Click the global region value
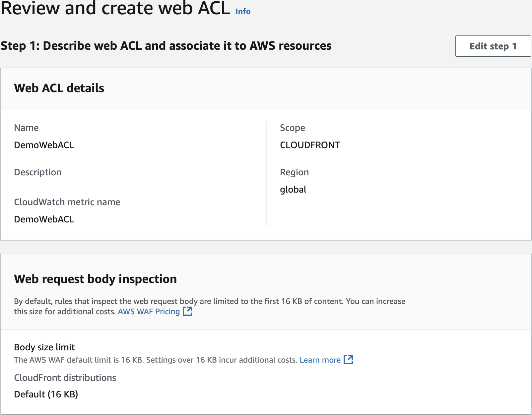Image resolution: width=532 pixels, height=415 pixels. [293, 190]
